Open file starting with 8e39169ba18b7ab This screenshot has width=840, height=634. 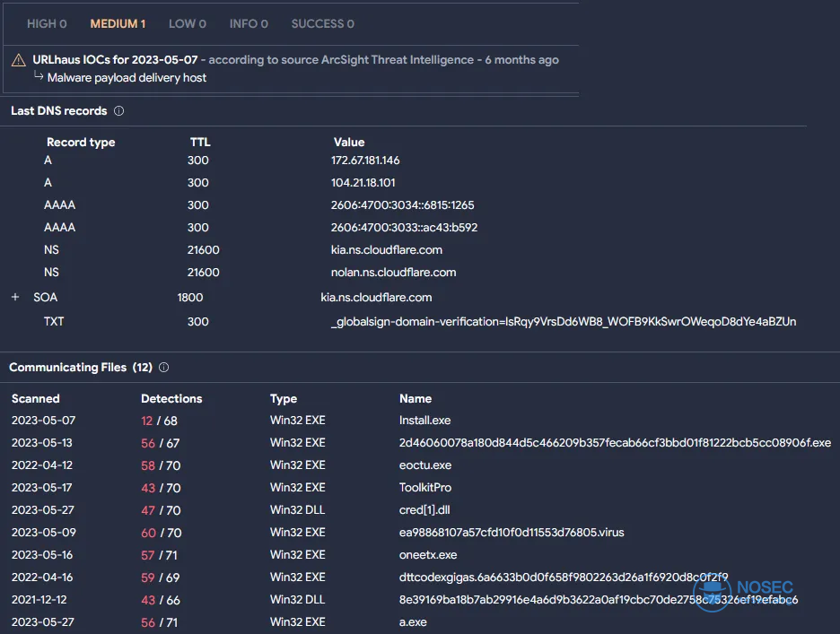(x=599, y=600)
